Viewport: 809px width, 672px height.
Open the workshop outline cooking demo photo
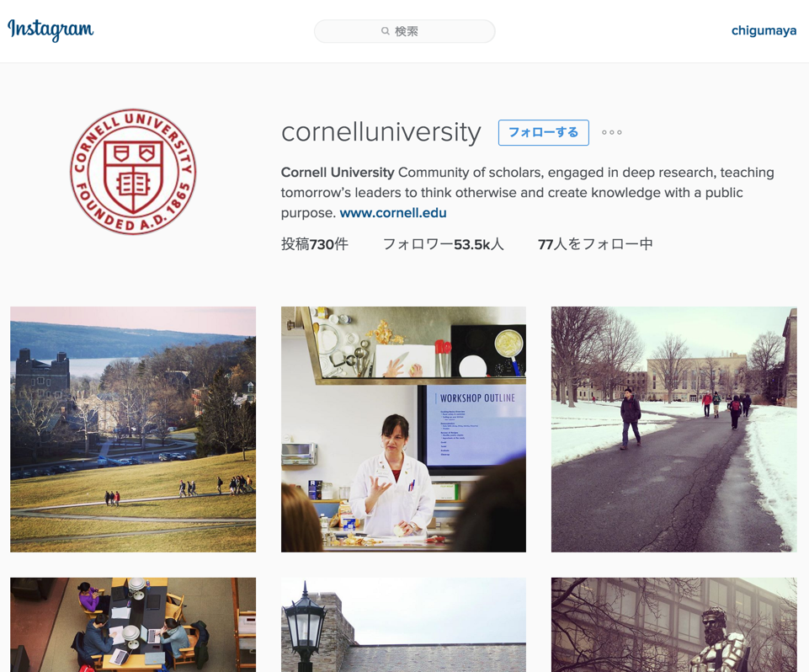(403, 429)
